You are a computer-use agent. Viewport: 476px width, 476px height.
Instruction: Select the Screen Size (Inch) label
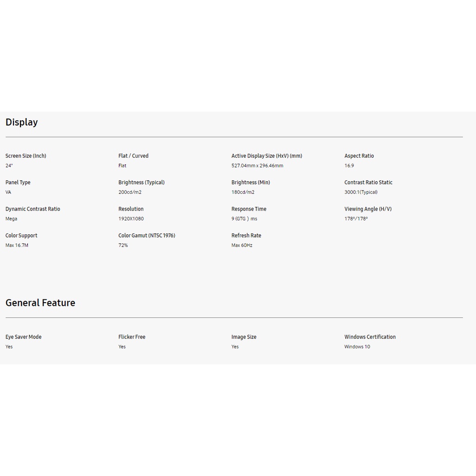(x=26, y=156)
